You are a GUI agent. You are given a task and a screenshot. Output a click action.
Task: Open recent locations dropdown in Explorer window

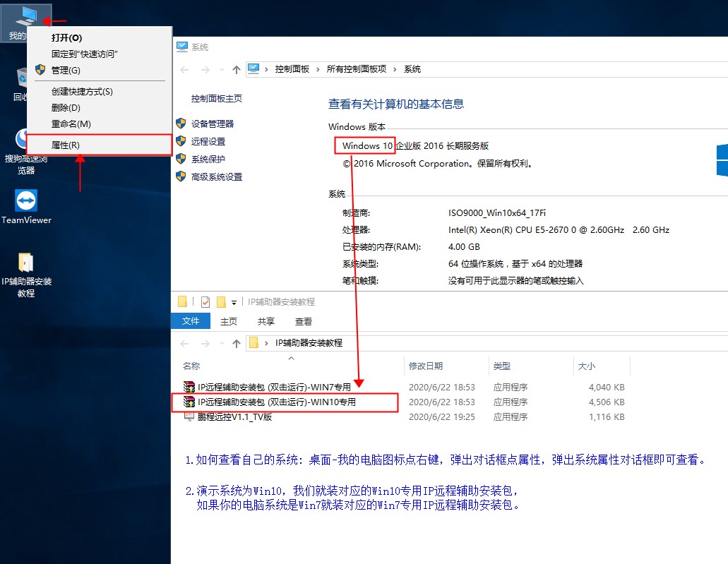tap(222, 344)
